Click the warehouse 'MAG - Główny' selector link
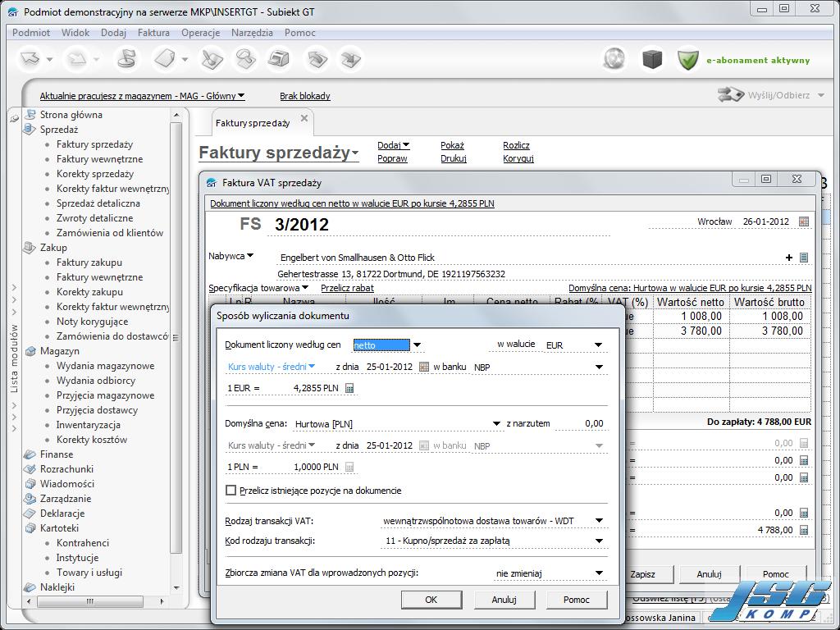Image resolution: width=840 pixels, height=630 pixels. point(142,96)
